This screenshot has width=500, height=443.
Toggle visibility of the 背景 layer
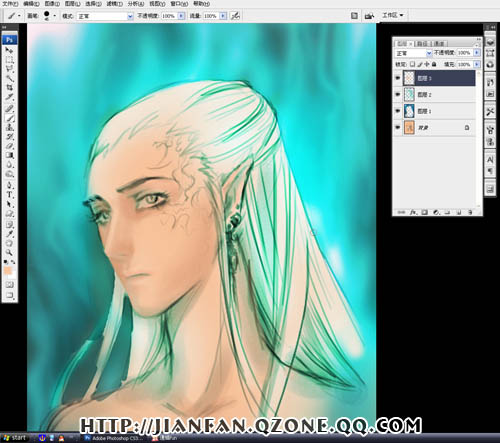[397, 127]
